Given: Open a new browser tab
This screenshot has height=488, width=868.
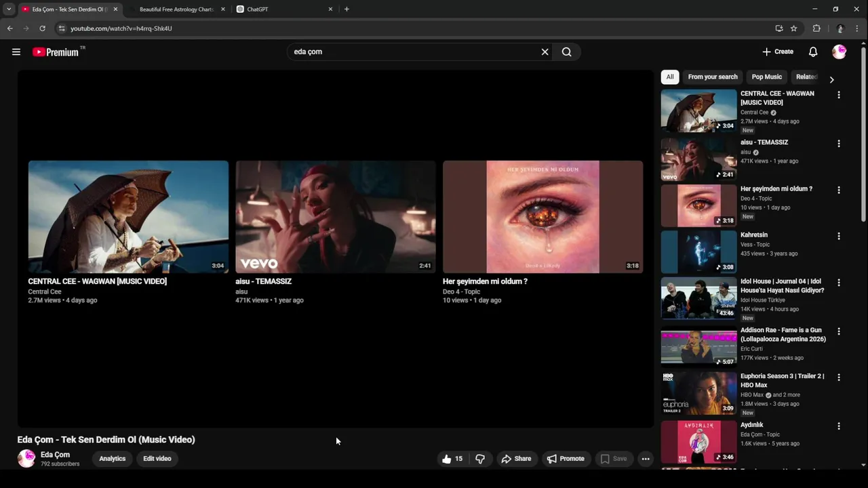Looking at the screenshot, I should 347,9.
